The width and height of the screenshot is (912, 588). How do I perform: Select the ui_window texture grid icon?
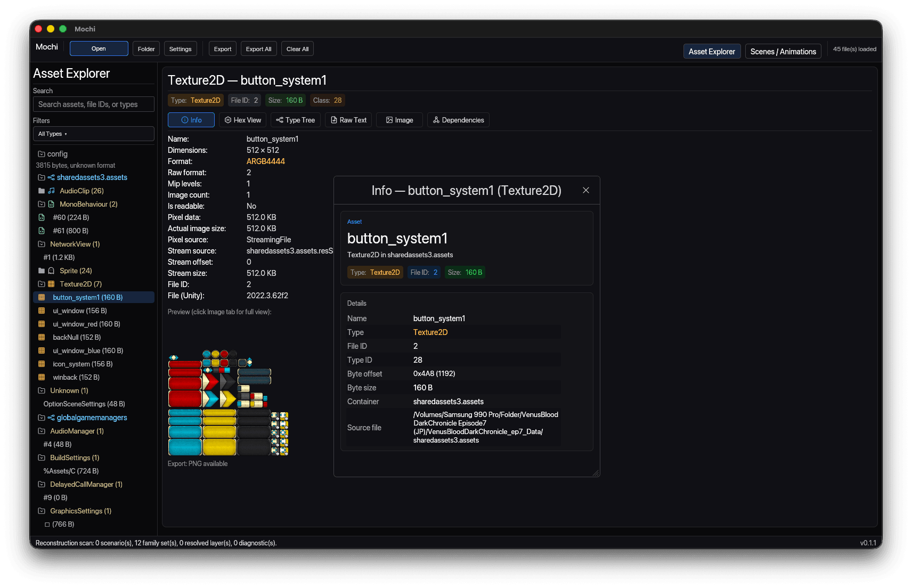42,311
